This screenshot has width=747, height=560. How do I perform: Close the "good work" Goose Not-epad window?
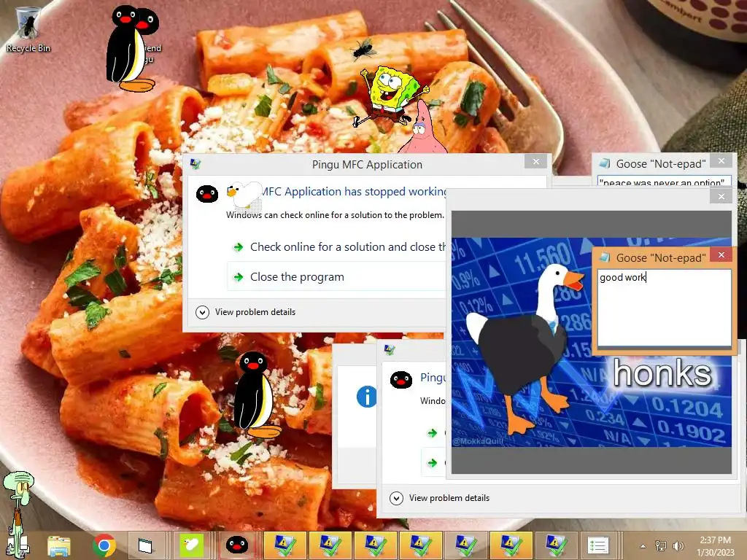(721, 255)
